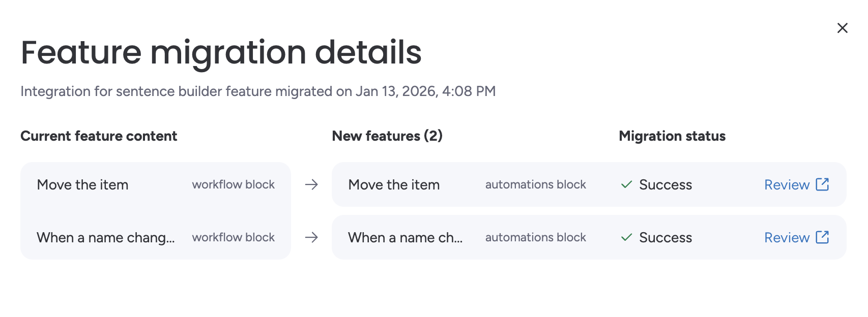Select the new 'Move the item' automations entry
This screenshot has height=317, width=868.
pos(394,185)
